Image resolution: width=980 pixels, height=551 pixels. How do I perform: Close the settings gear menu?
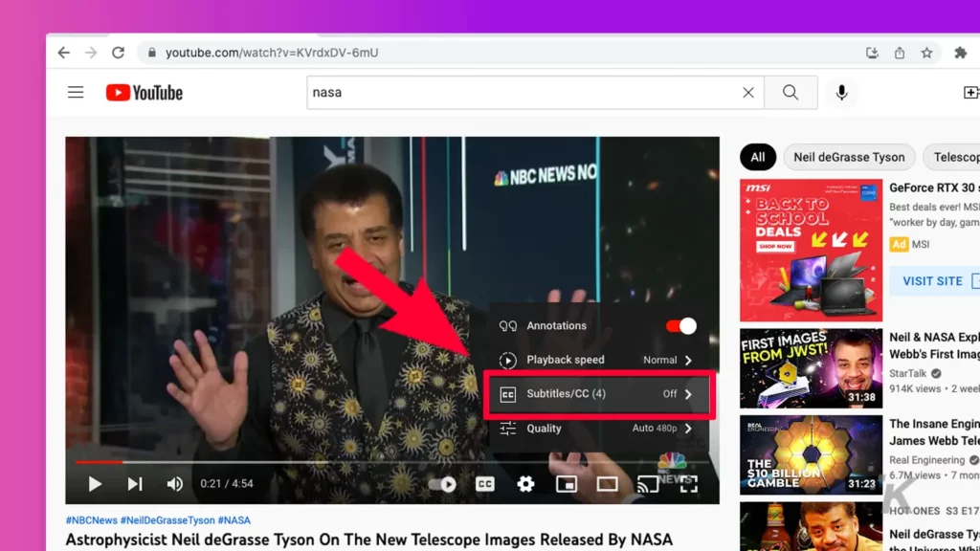coord(525,484)
